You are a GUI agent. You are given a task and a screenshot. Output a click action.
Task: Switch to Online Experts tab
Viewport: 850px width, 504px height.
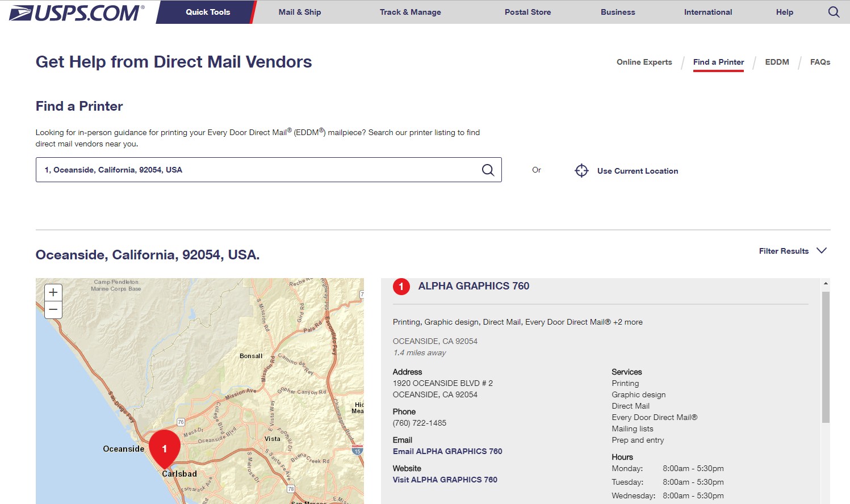coord(644,62)
